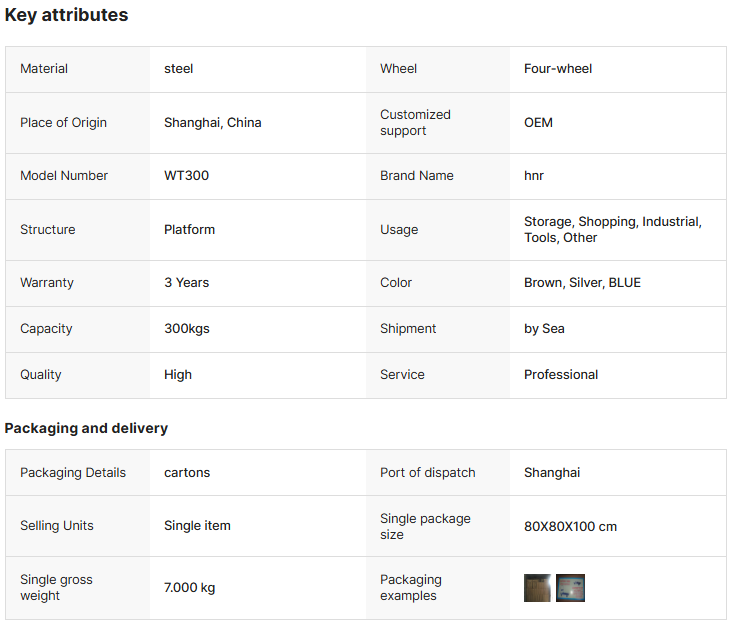Viewport: 736px width, 629px height.
Task: Select the OEM customized support value
Action: [x=538, y=123]
